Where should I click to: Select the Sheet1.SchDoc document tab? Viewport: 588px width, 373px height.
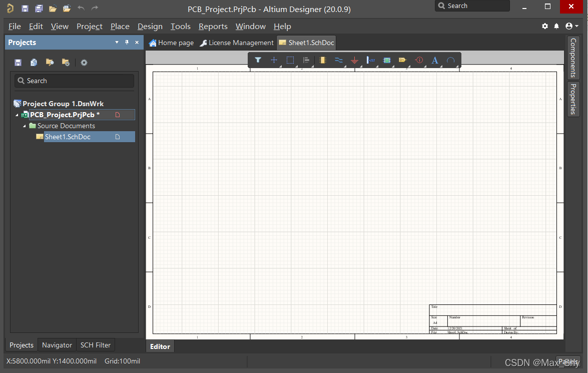click(306, 43)
